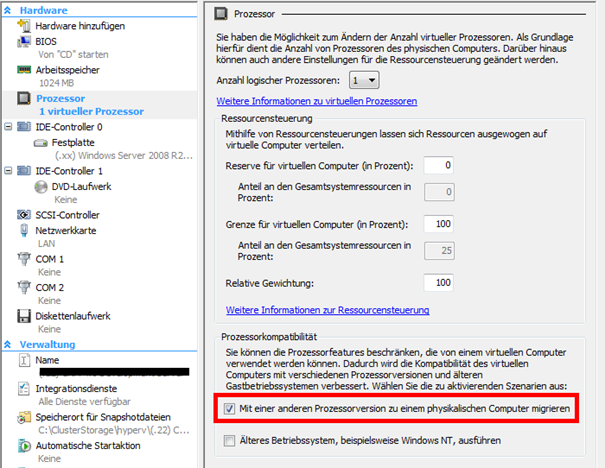Click the Verwaltung section heading
The image size is (605, 468).
47,345
